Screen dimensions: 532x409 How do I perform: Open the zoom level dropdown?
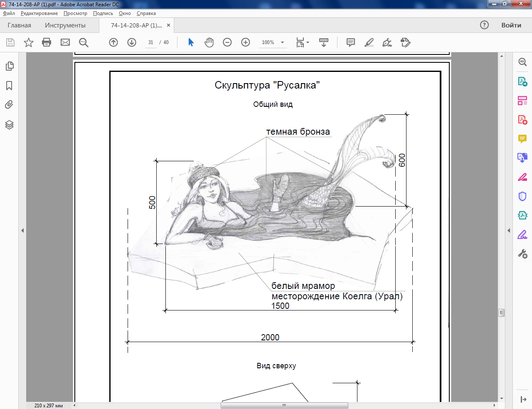coord(283,42)
